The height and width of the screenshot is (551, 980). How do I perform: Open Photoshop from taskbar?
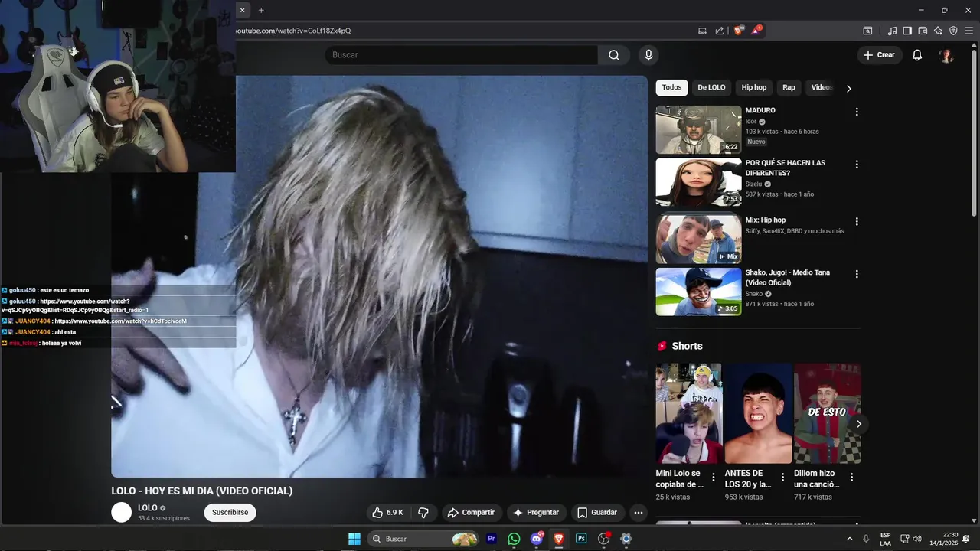pos(581,539)
